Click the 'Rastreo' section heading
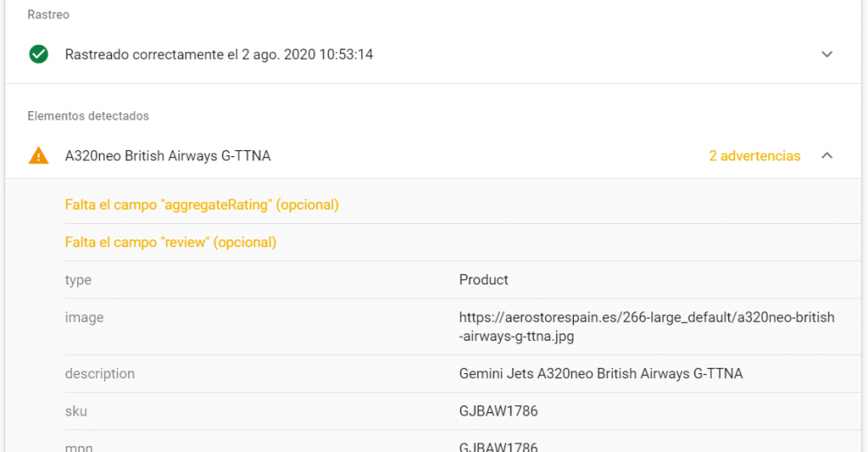 click(x=48, y=15)
